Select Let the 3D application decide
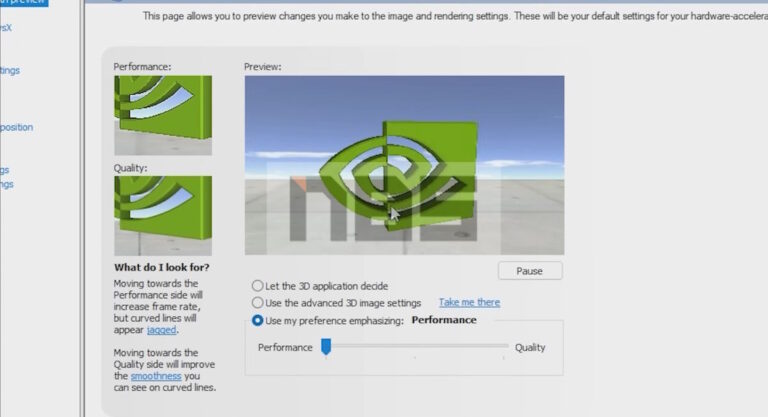The width and height of the screenshot is (768, 417). (x=258, y=286)
